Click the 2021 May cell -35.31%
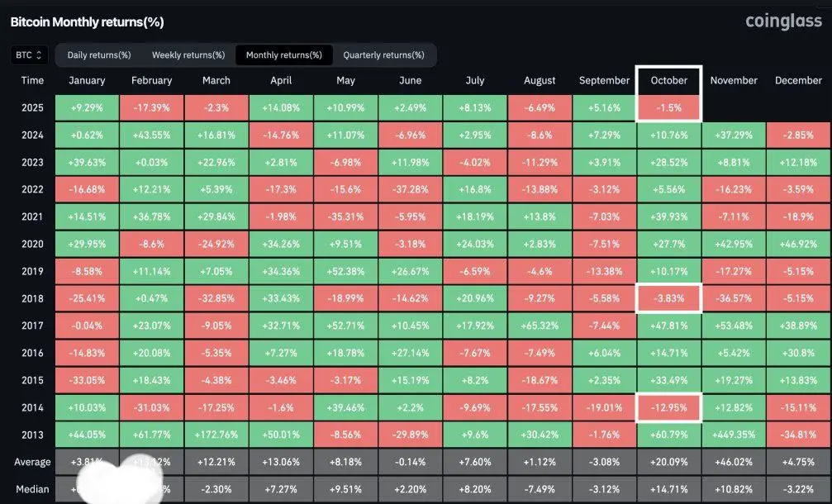The height and width of the screenshot is (504, 832). point(346,216)
